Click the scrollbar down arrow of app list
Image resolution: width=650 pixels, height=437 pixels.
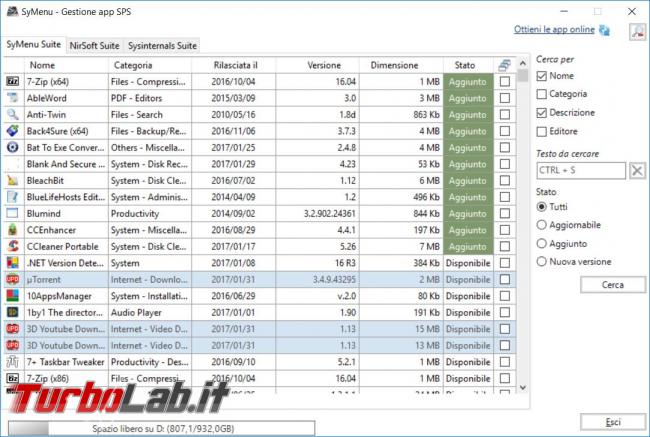click(x=523, y=387)
